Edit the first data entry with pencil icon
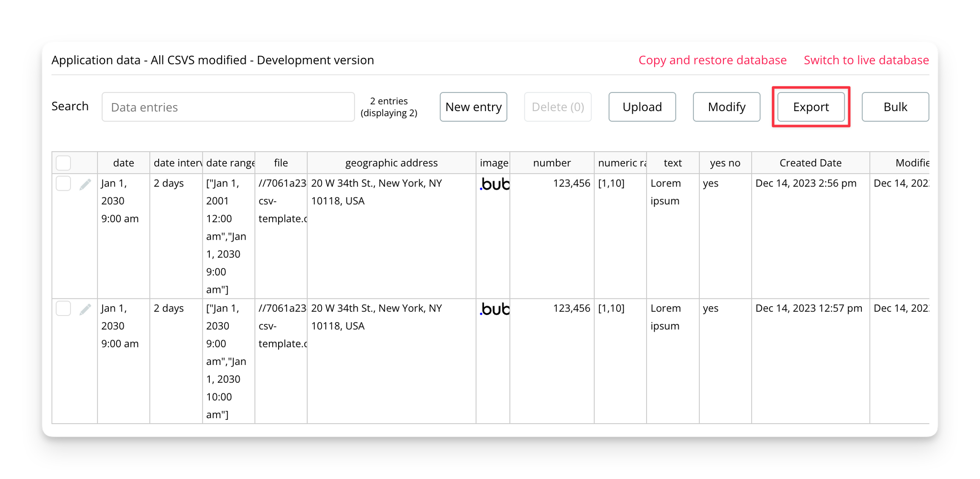The image size is (980, 479). [x=85, y=183]
